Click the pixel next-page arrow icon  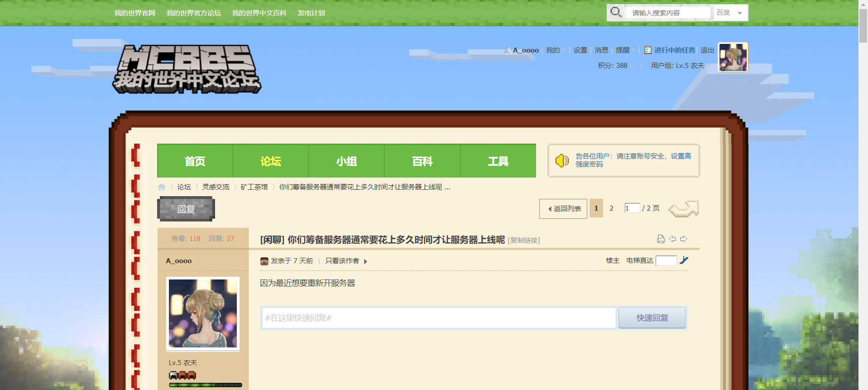click(684, 209)
